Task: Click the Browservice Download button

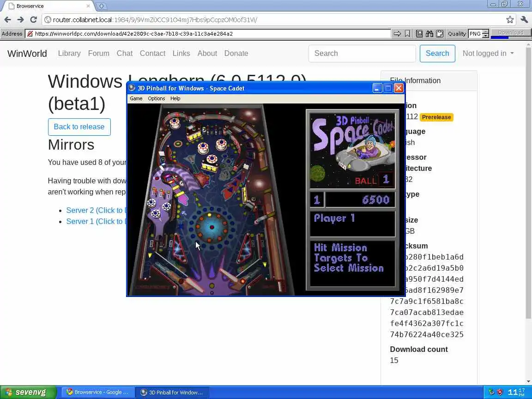Action: 511,33
